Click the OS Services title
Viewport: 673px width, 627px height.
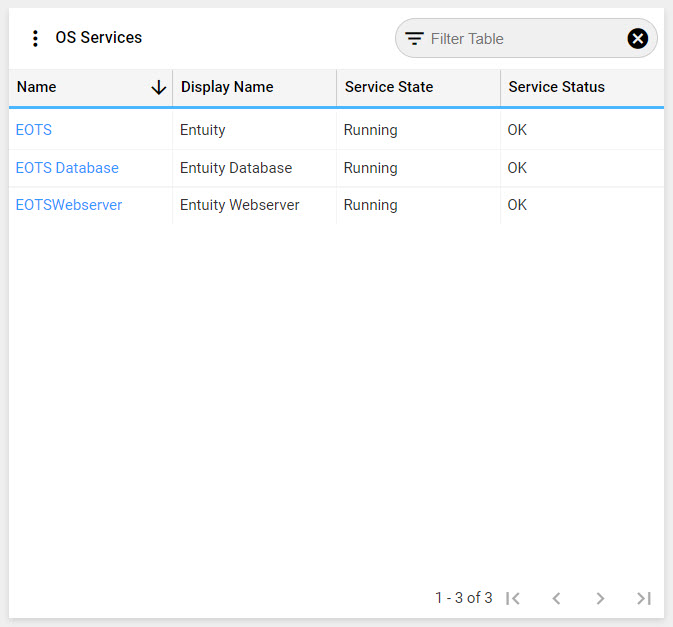[99, 38]
